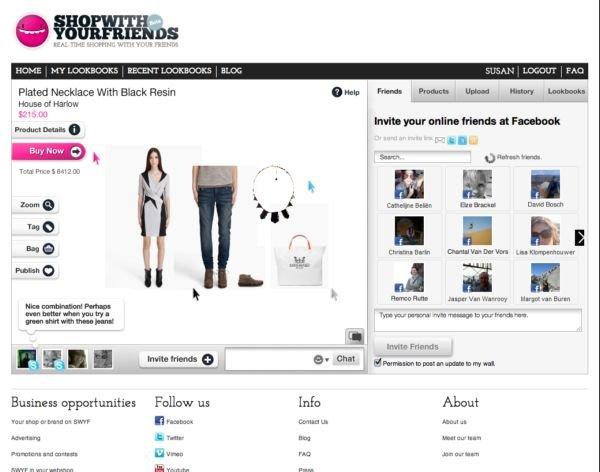Activate the Zoom magnifier tool
The width and height of the screenshot is (600, 472).
tap(35, 205)
